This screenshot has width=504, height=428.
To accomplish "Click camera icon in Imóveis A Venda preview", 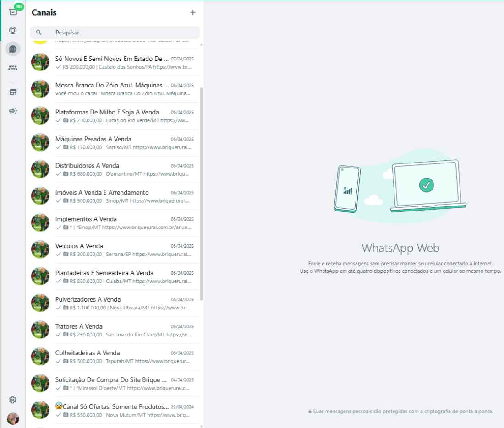I will click(66, 200).
